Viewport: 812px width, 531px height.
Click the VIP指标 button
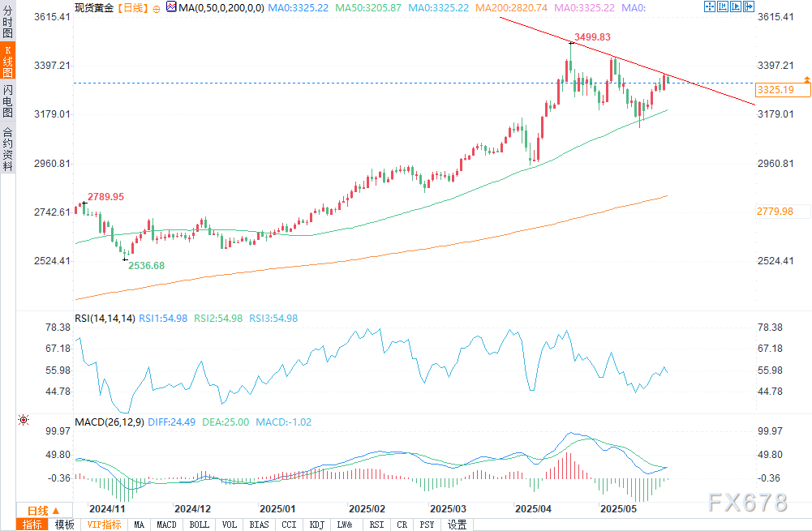104,525
